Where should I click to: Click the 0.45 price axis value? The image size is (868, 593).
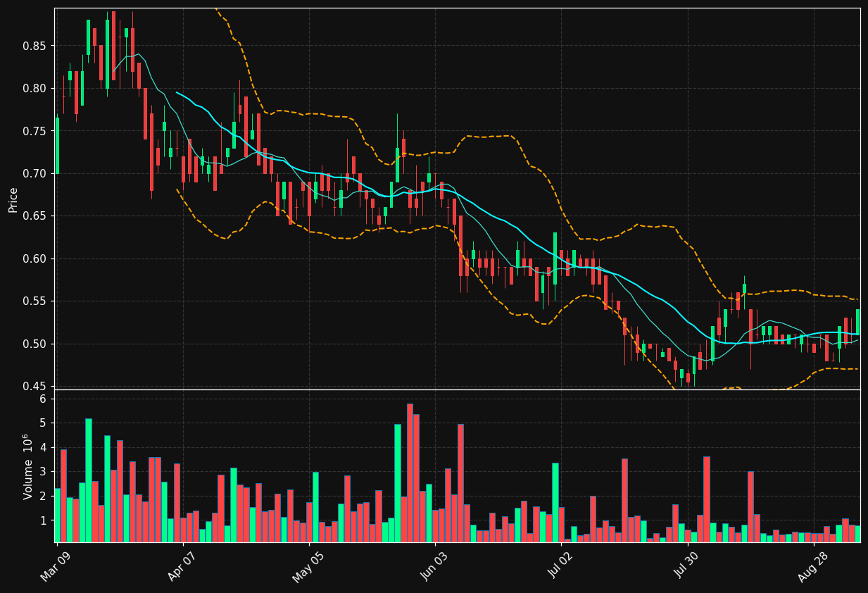tap(34, 387)
